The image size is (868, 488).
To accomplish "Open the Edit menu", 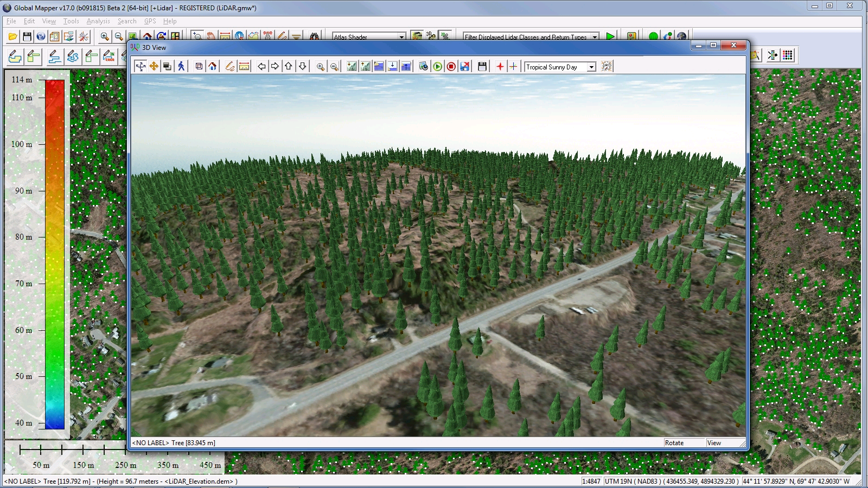I will (x=29, y=21).
